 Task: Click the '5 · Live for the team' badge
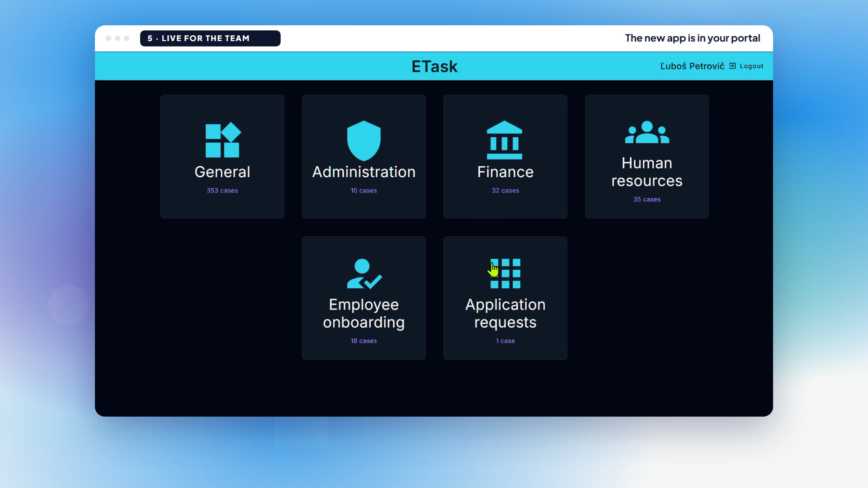point(210,38)
